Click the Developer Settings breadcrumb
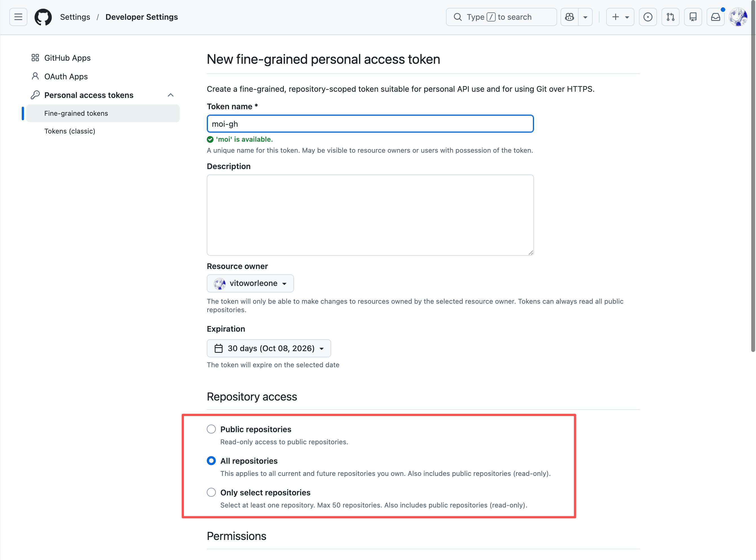This screenshot has height=560, width=756. point(142,17)
